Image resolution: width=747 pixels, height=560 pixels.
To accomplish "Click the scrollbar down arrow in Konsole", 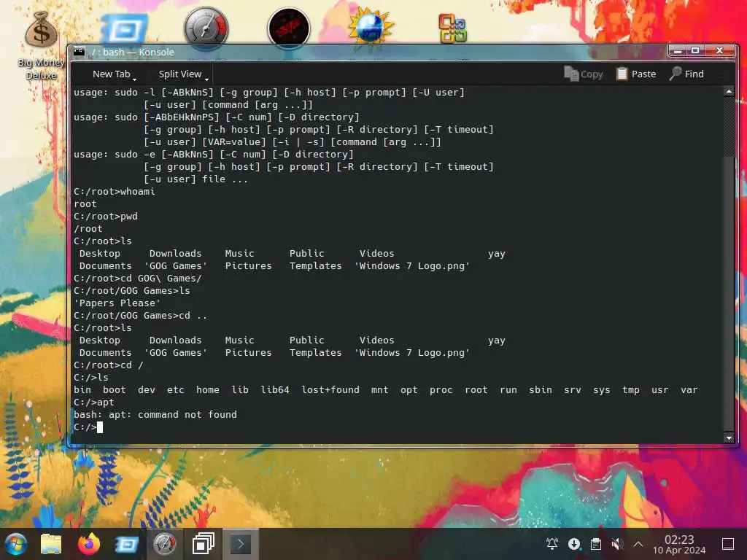I will [729, 437].
